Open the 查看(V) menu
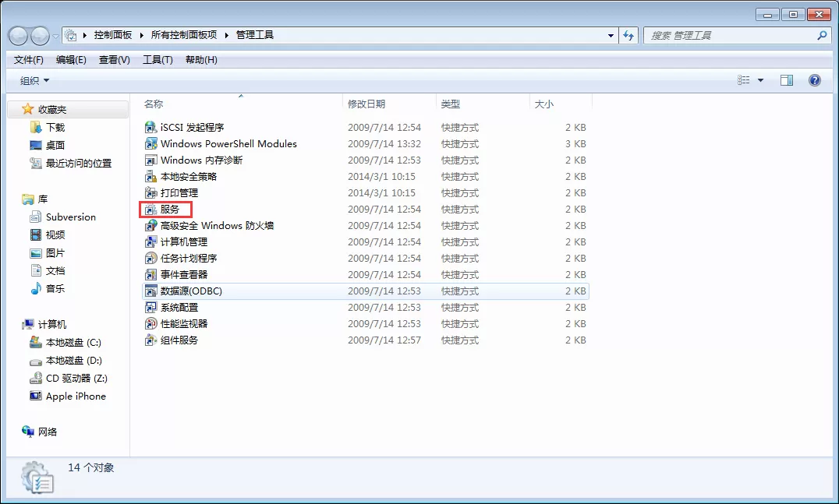The image size is (839, 504). 115,60
